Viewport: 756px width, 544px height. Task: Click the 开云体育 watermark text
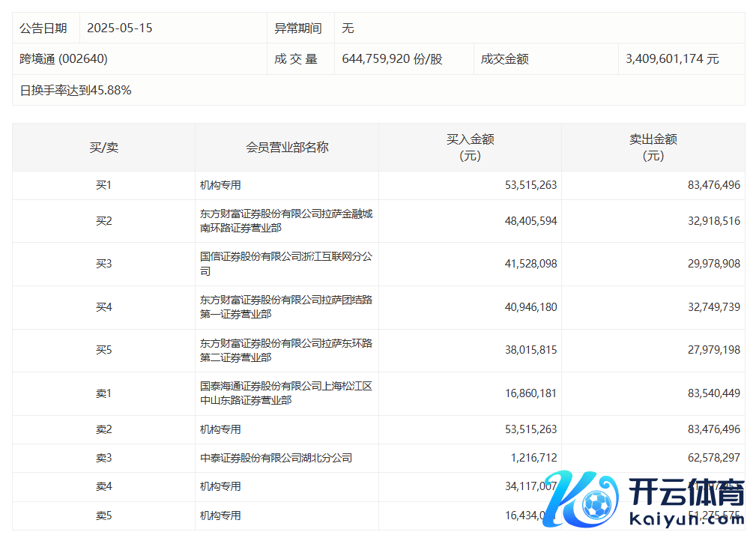(x=686, y=494)
